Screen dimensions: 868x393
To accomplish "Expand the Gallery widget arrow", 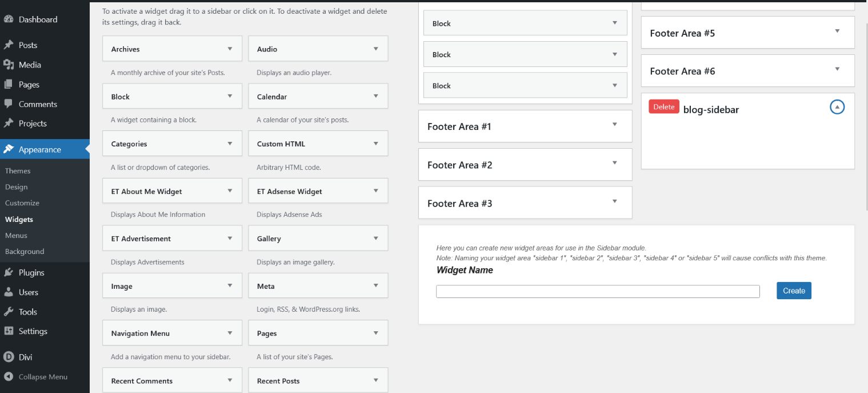I will (375, 238).
